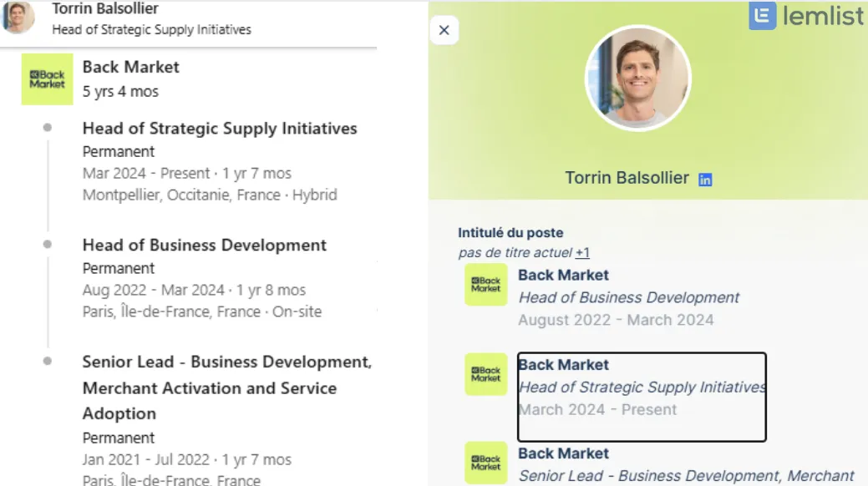Click the small avatar in LinkedIn header

coord(18,18)
